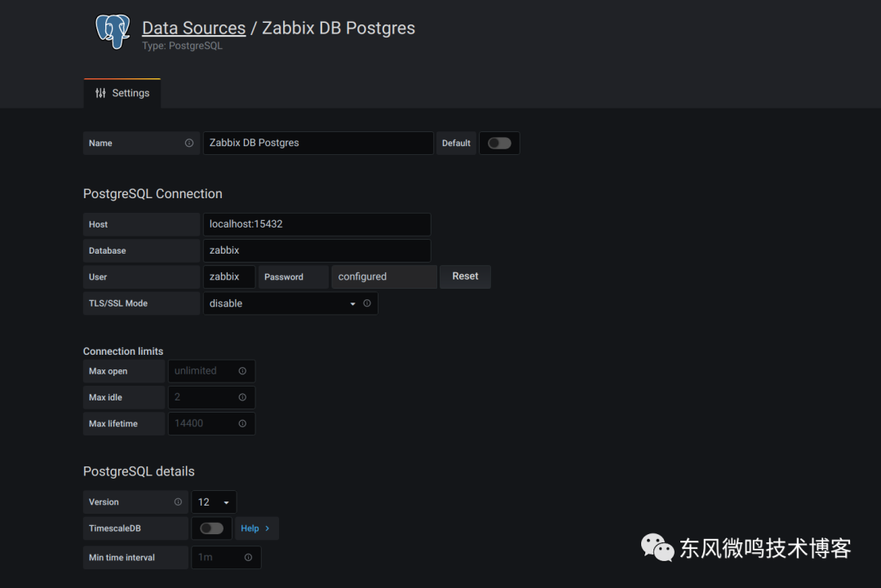Image resolution: width=881 pixels, height=588 pixels.
Task: Expand the TimescaleDB Help section
Action: click(x=255, y=528)
